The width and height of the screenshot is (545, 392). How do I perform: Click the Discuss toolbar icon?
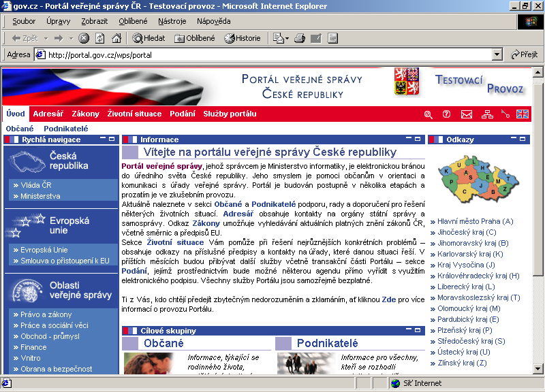pyautogui.click(x=332, y=38)
